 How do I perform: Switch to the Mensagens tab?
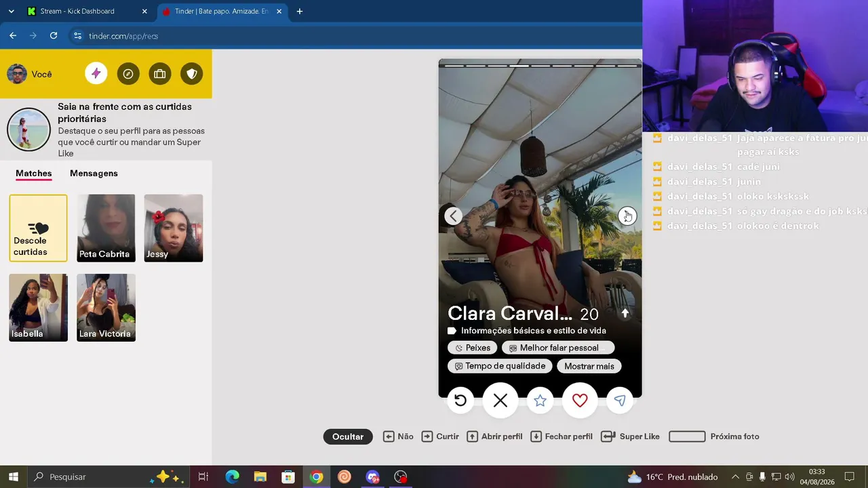point(94,174)
